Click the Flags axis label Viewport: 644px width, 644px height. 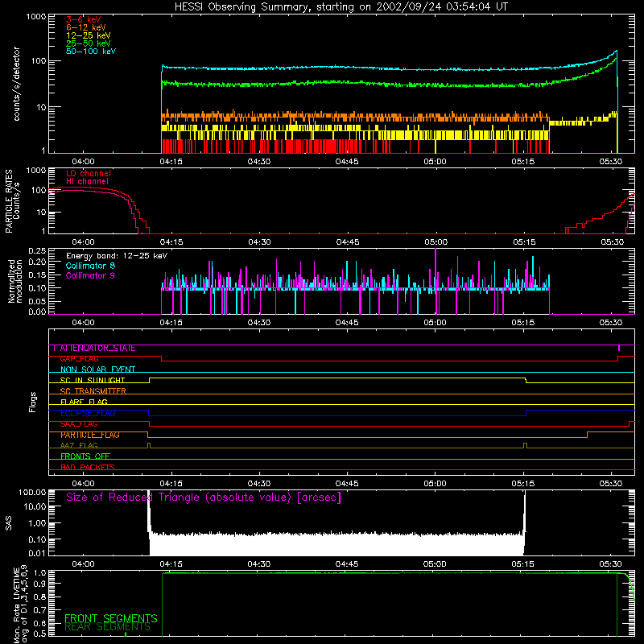point(33,402)
